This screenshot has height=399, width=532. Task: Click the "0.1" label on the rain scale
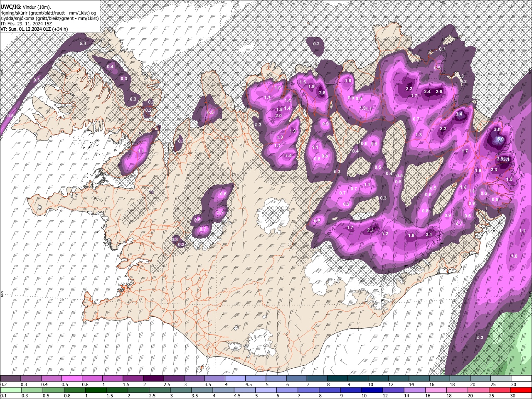pos(3,396)
